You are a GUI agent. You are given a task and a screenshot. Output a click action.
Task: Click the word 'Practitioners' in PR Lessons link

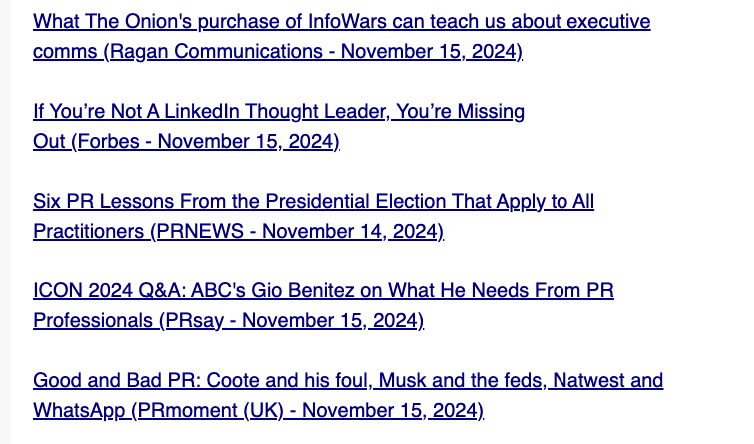point(88,232)
